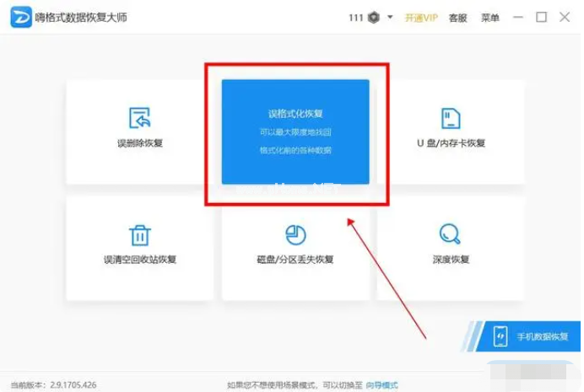The width and height of the screenshot is (584, 392).
Task: Switch to 向导模式 via the link
Action: pos(381,384)
